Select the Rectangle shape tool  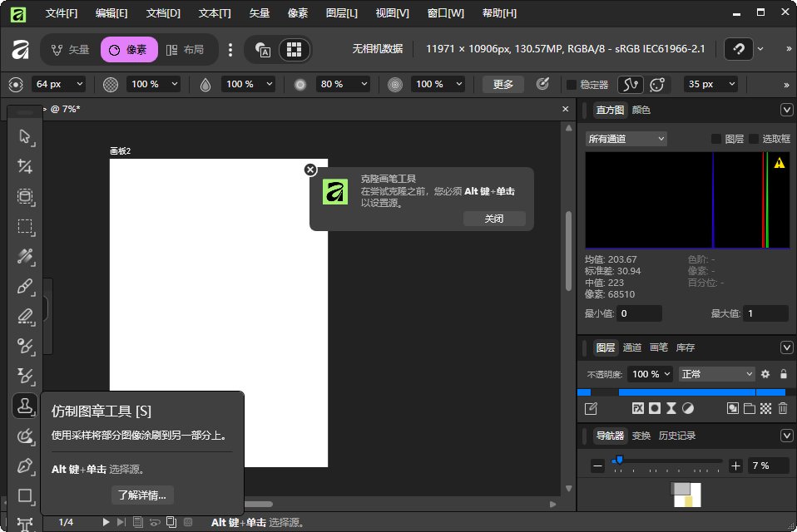(25, 496)
